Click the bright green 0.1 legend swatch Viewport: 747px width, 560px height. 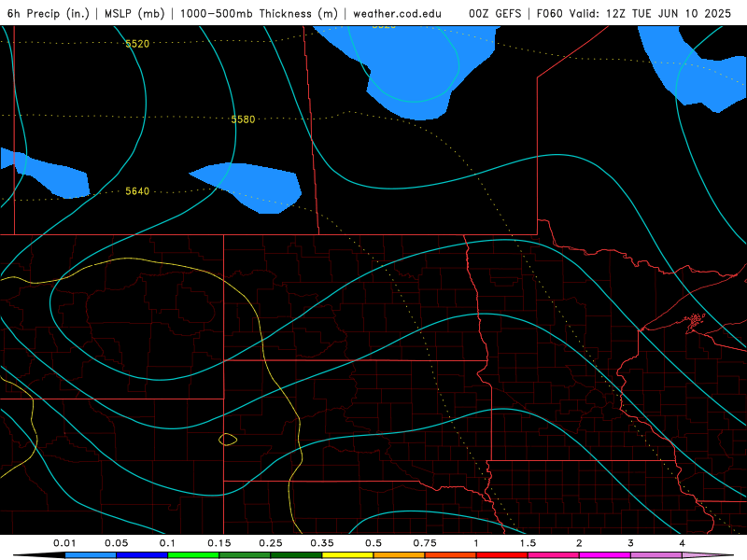pyautogui.click(x=193, y=555)
